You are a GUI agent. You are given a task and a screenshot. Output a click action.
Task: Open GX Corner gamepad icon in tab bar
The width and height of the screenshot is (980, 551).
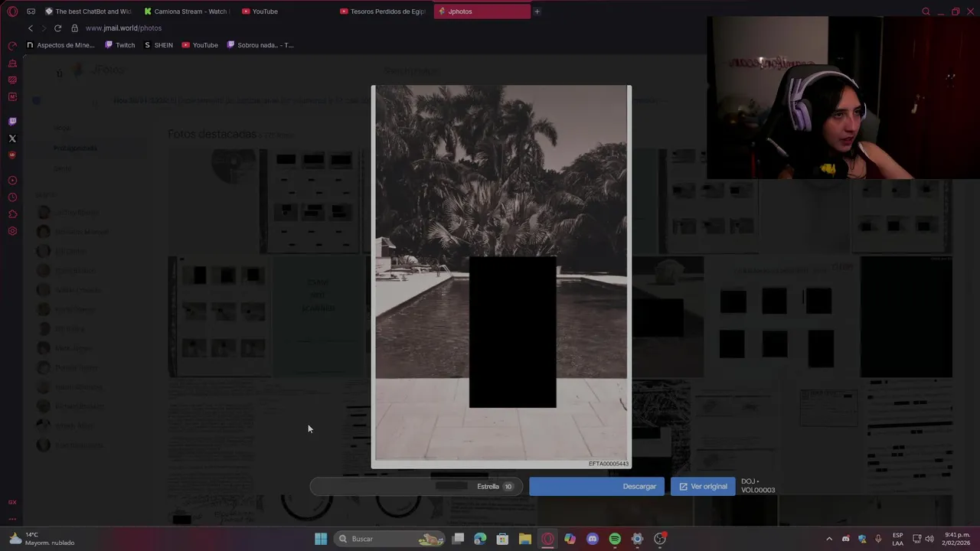pos(31,11)
